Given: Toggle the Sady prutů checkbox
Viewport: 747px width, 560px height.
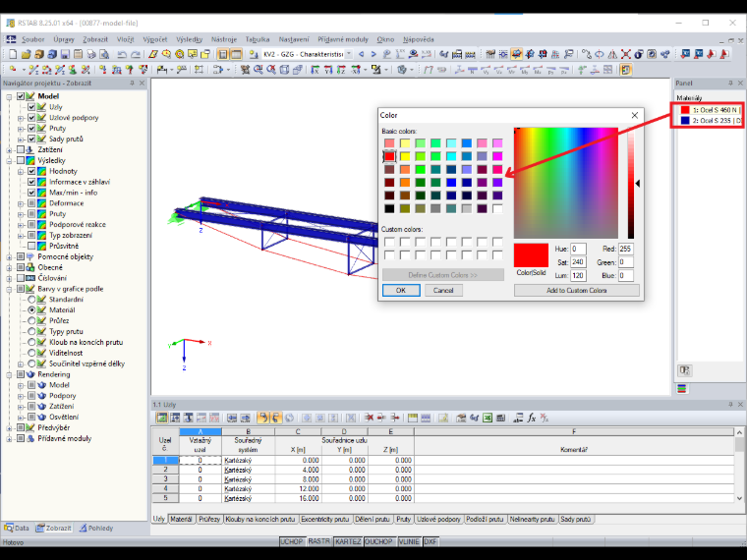Looking at the screenshot, I should [31, 140].
